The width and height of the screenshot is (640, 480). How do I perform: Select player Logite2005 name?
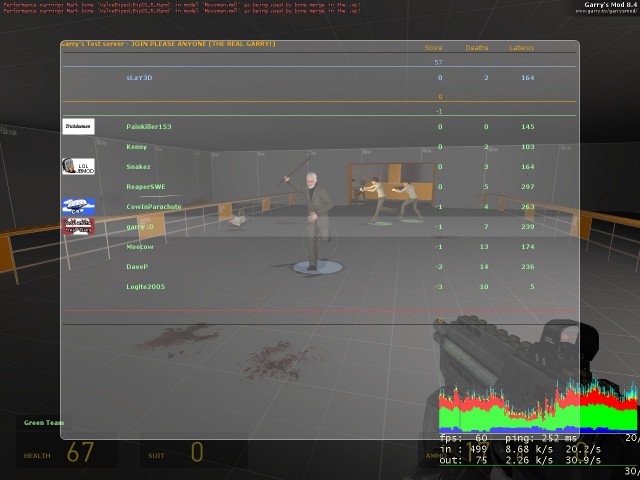point(145,287)
